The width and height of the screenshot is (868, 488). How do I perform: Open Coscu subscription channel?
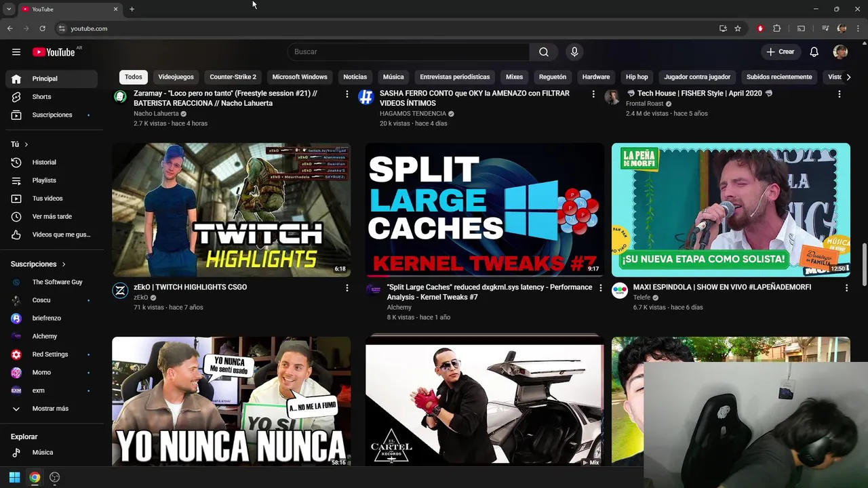click(x=51, y=300)
